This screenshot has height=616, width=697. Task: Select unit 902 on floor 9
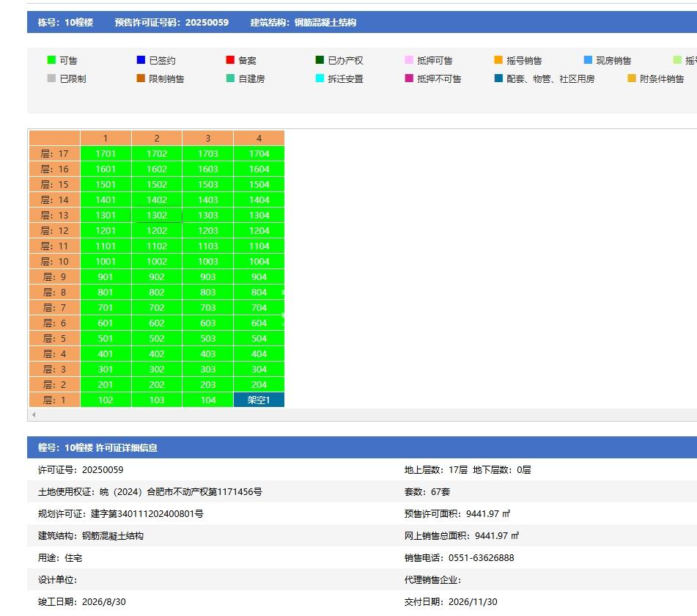click(157, 276)
